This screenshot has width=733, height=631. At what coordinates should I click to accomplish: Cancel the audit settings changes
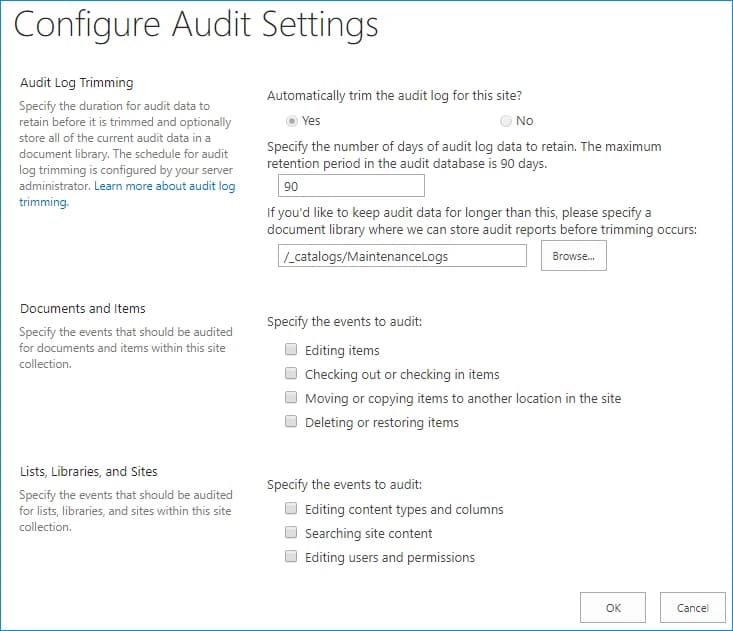tap(692, 607)
